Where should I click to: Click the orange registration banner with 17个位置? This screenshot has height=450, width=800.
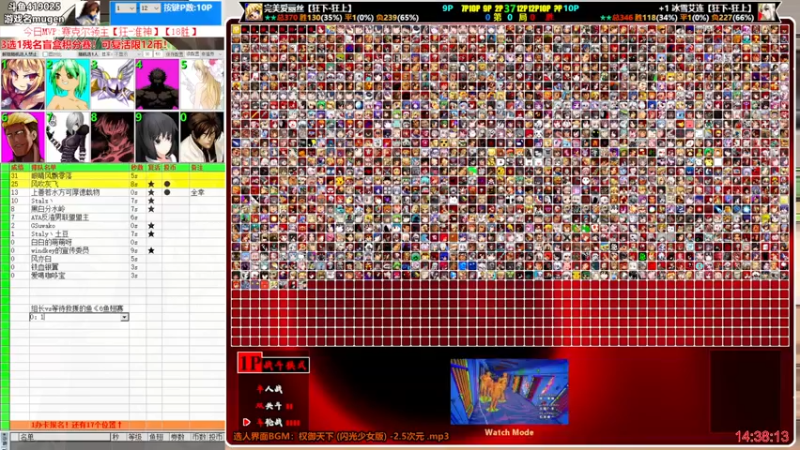117,424
